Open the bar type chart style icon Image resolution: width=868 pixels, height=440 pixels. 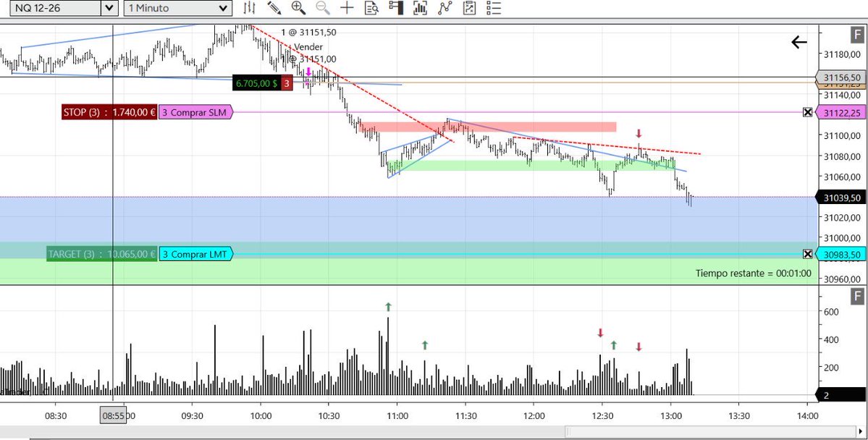(250, 8)
